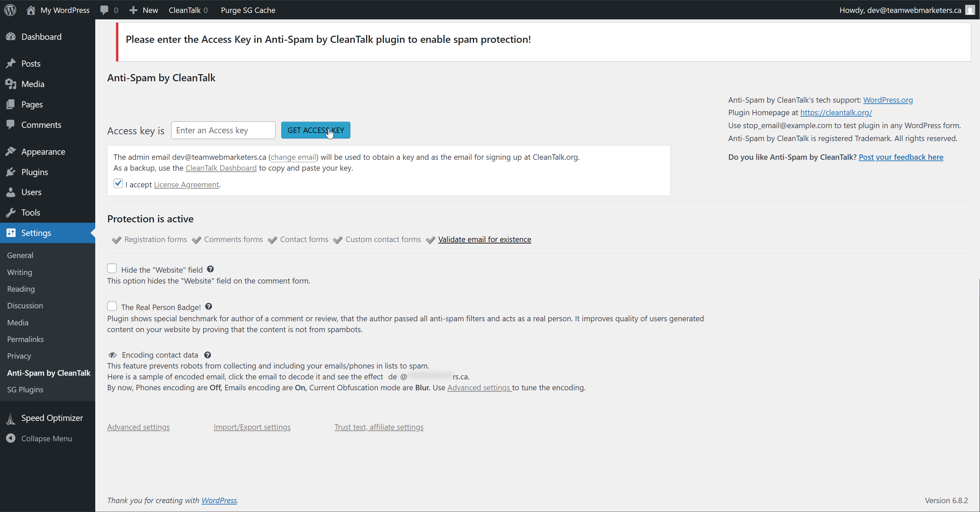Expand the Advanced settings section
This screenshot has width=980, height=512.
coord(138,427)
